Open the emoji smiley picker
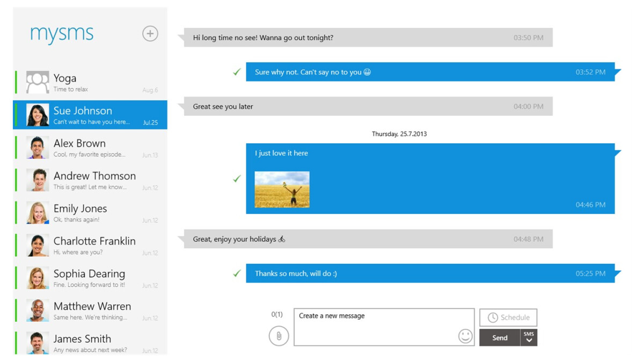644x362 pixels. (x=465, y=336)
